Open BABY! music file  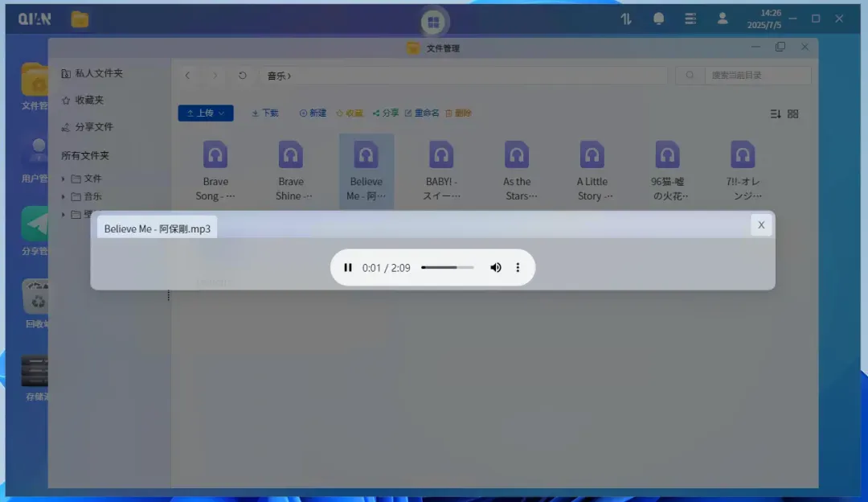[441, 171]
